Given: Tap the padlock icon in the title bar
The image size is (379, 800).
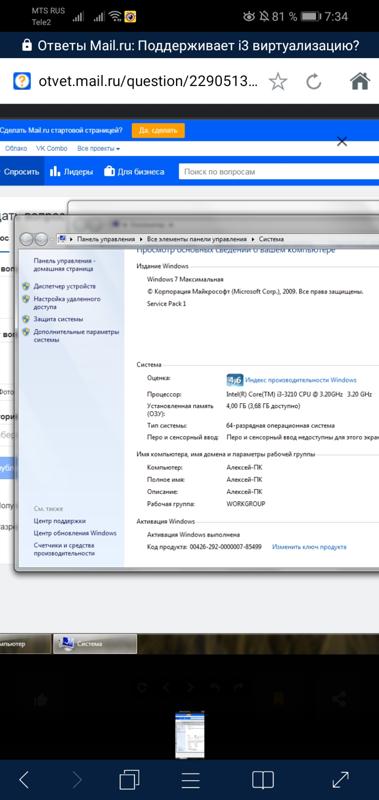Looking at the screenshot, I should point(27,46).
